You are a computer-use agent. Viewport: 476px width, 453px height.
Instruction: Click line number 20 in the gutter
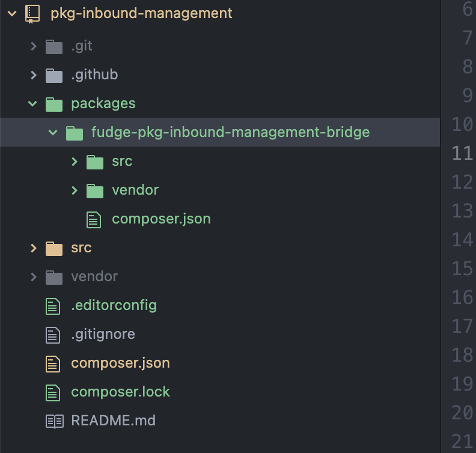click(x=462, y=412)
